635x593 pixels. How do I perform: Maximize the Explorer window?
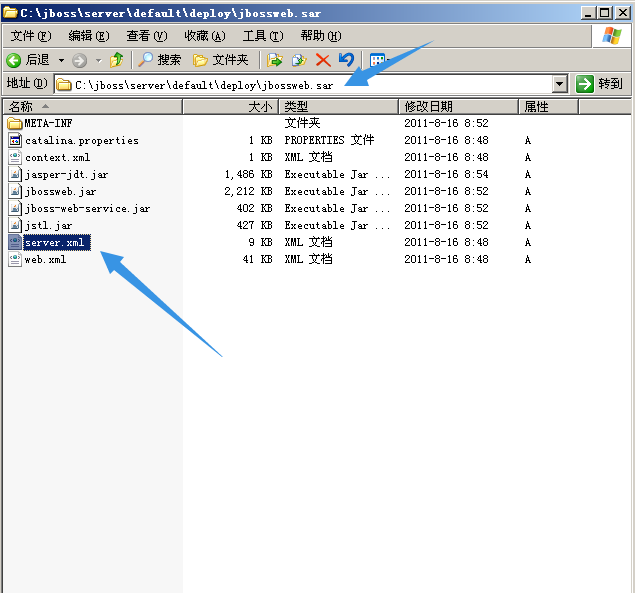coord(605,13)
